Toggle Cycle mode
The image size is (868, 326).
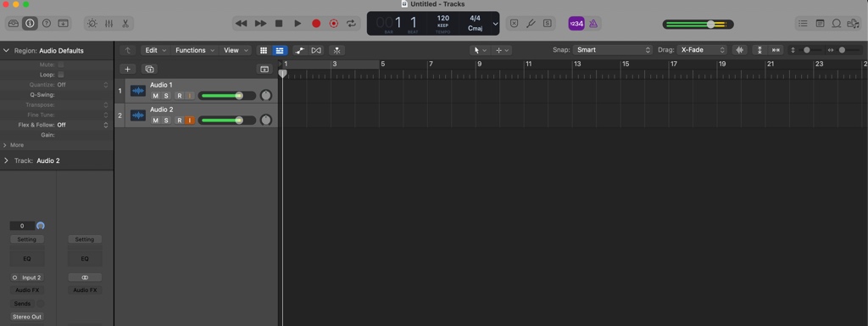(x=352, y=23)
